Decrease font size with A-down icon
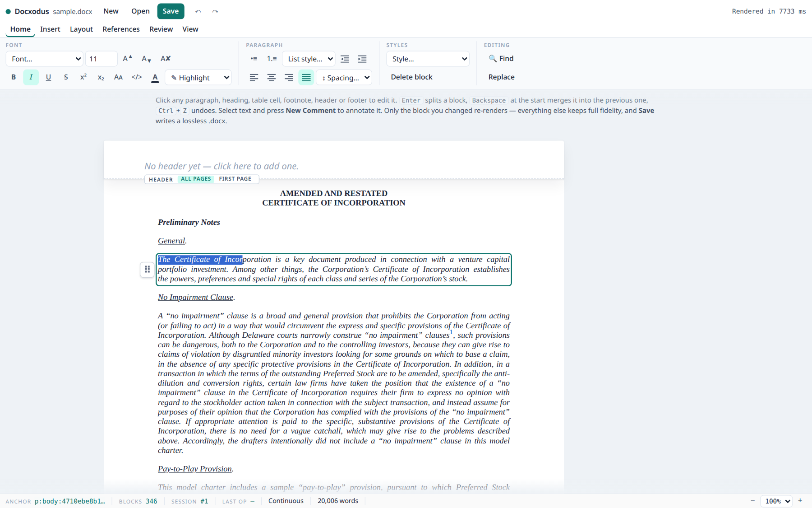The height and width of the screenshot is (508, 812). (146, 58)
